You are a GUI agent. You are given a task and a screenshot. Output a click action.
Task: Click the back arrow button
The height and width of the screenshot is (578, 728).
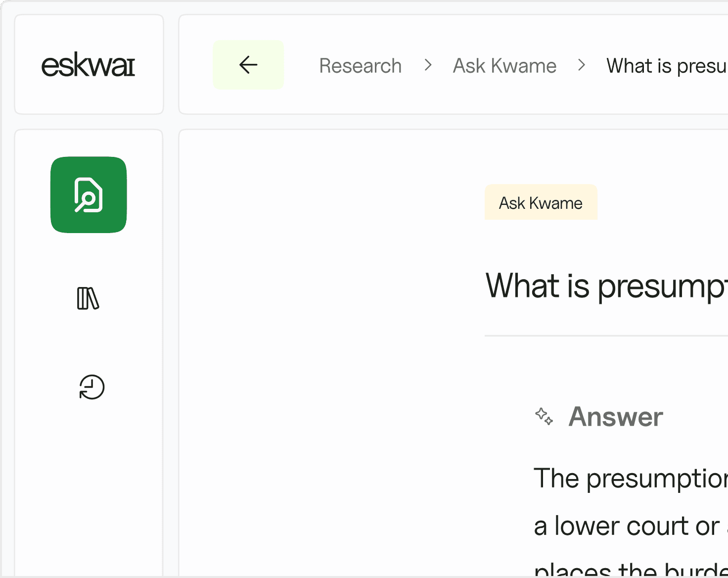tap(248, 65)
